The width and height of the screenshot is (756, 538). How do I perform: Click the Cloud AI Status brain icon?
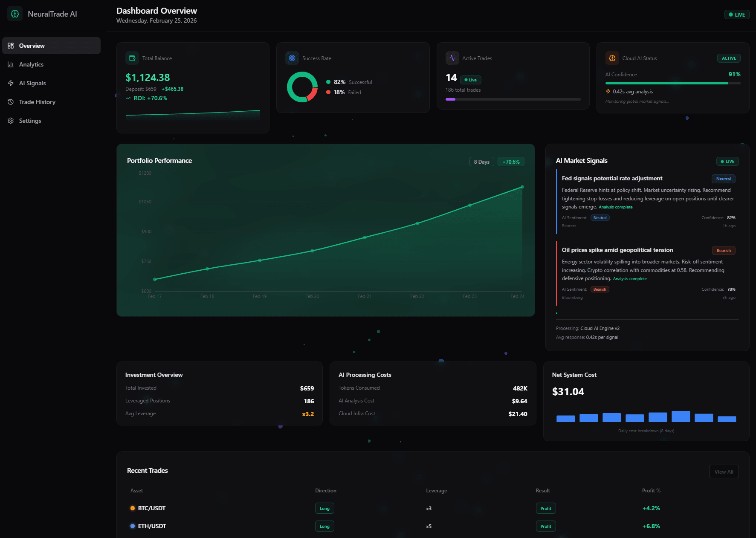(x=612, y=58)
